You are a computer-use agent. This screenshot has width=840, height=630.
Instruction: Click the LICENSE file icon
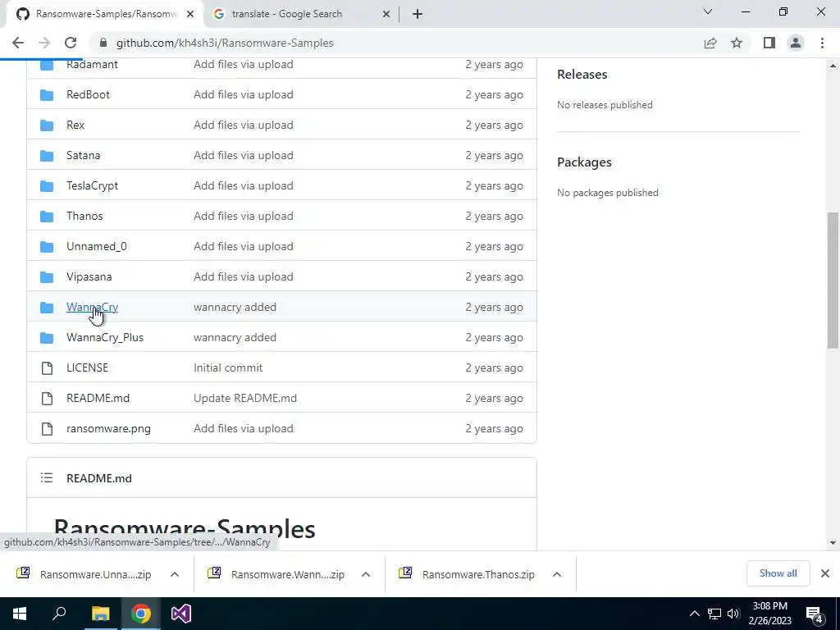tap(47, 368)
